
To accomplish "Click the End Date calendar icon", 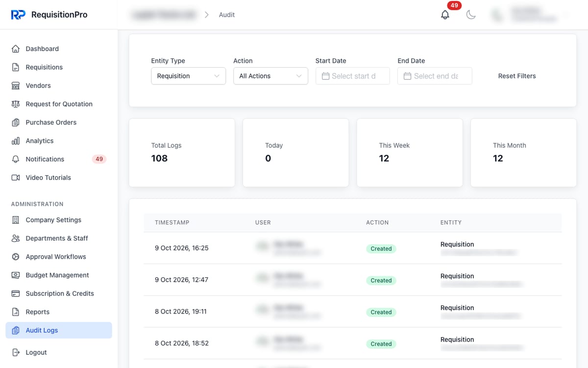I will pos(407,76).
